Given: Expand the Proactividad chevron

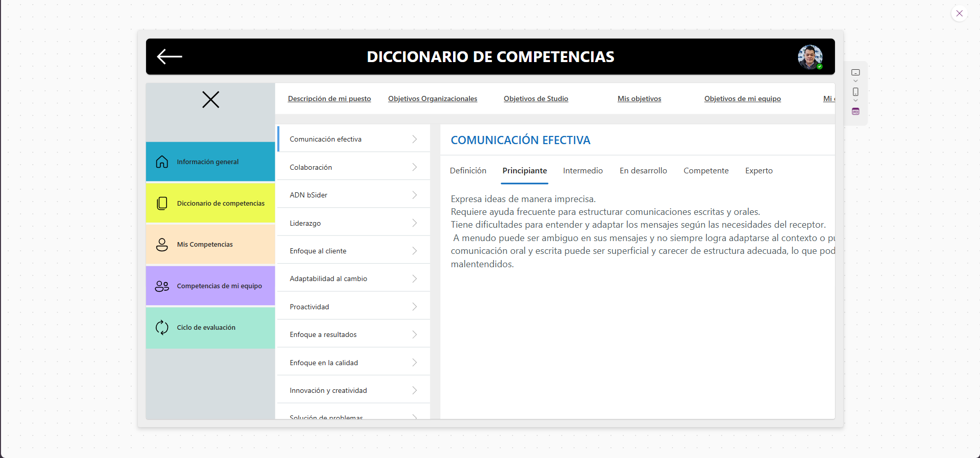Looking at the screenshot, I should pos(415,307).
